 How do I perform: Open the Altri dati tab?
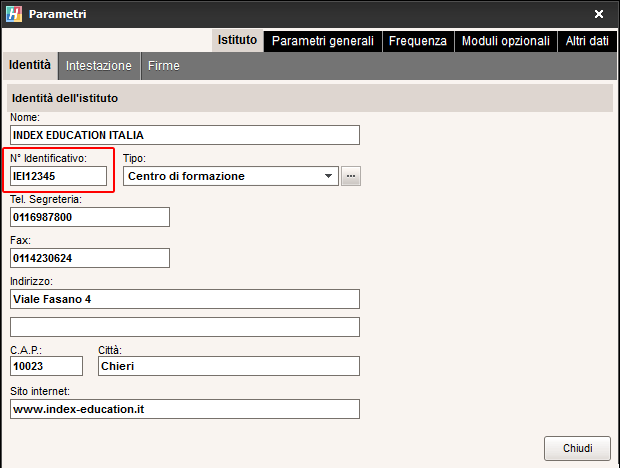pyautogui.click(x=587, y=41)
